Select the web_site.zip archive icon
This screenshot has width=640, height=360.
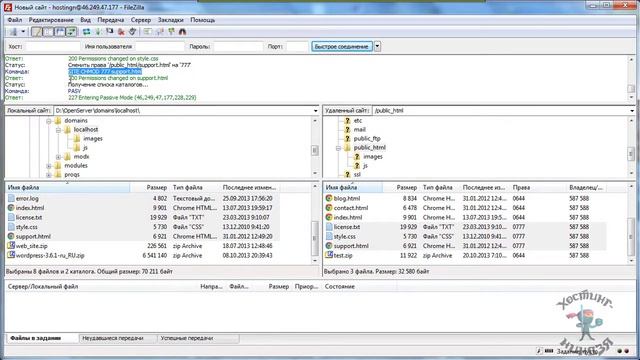(x=11, y=246)
